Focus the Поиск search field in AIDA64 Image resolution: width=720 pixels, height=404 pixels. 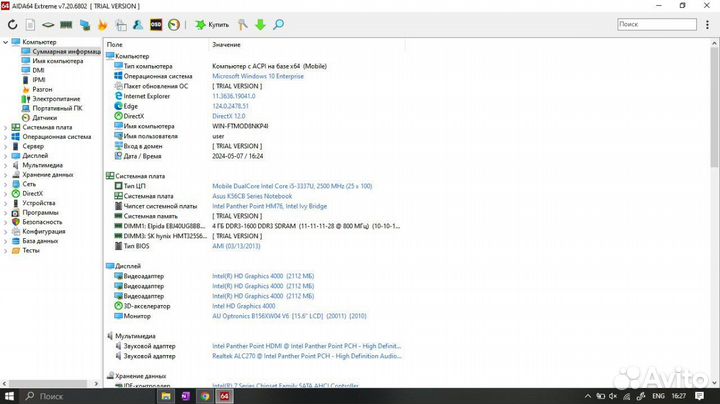click(657, 24)
